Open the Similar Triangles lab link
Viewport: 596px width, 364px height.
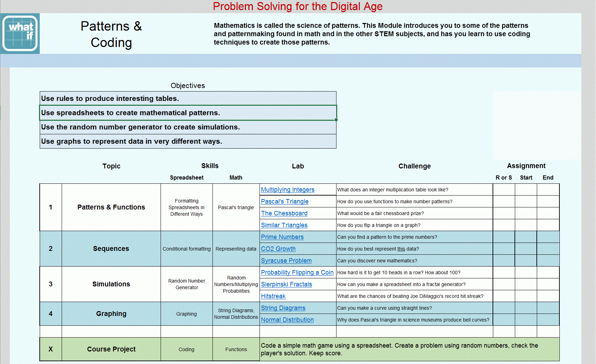[x=284, y=225]
